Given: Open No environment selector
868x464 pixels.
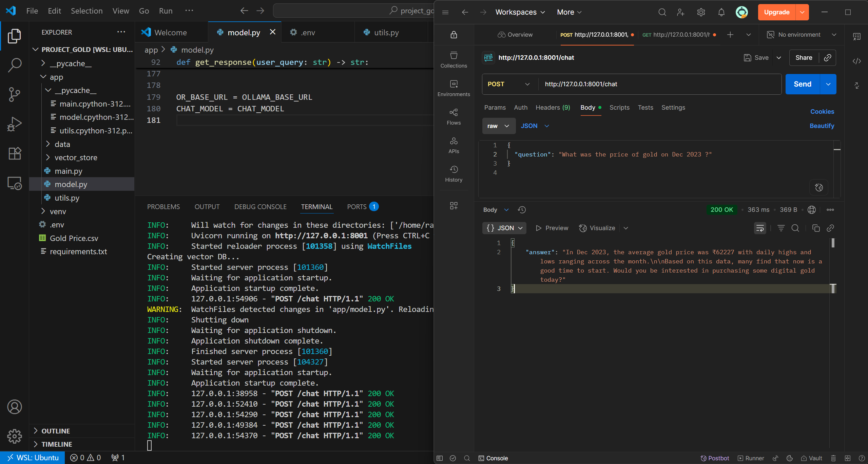Looking at the screenshot, I should click(802, 35).
